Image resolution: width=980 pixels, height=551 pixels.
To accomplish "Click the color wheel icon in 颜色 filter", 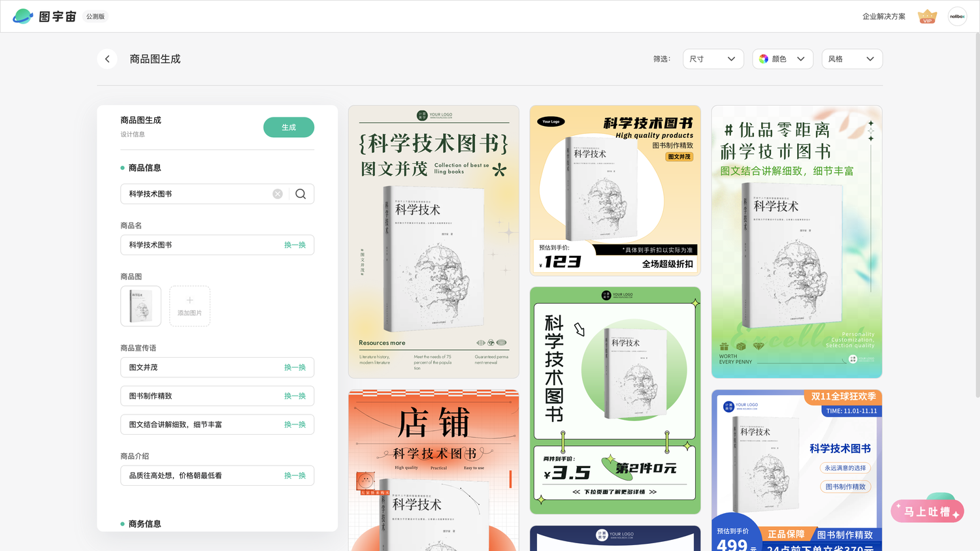I will [763, 59].
